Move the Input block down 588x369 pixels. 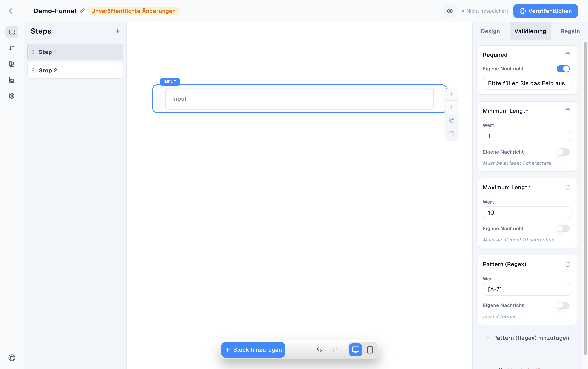coord(452,107)
